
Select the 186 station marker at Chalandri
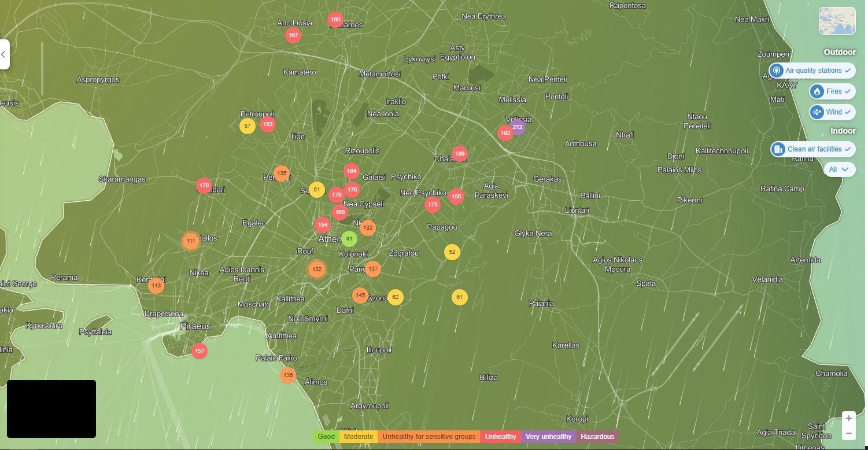click(x=460, y=154)
